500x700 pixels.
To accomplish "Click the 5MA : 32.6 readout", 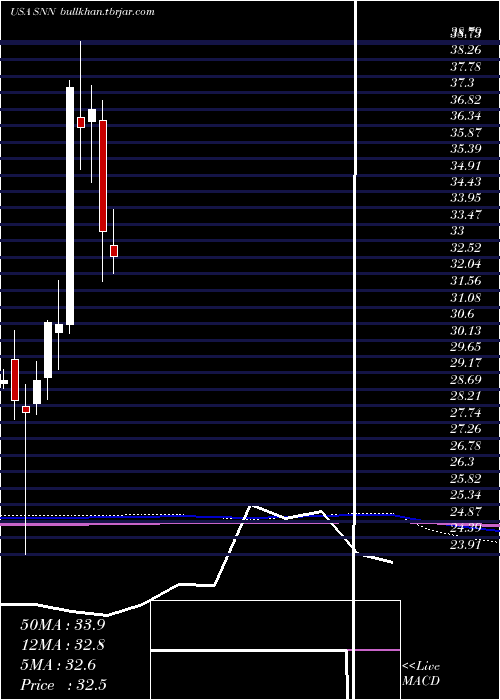I will click(x=58, y=665).
